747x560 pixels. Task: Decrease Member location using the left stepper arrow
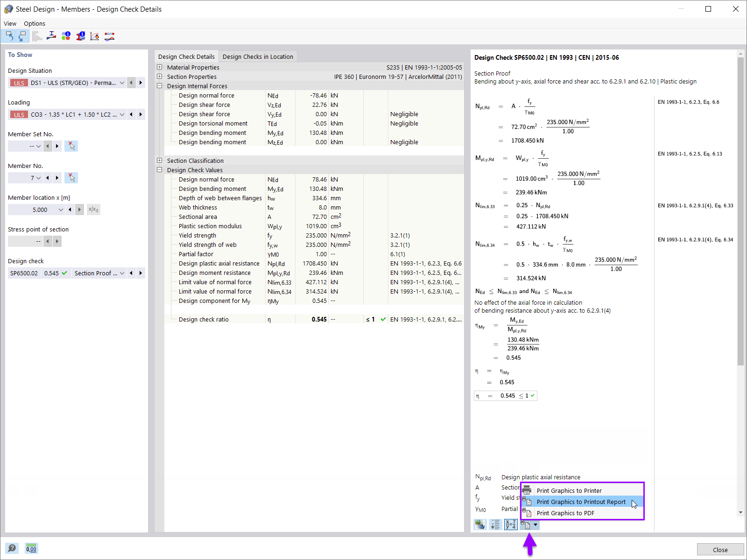pyautogui.click(x=70, y=209)
